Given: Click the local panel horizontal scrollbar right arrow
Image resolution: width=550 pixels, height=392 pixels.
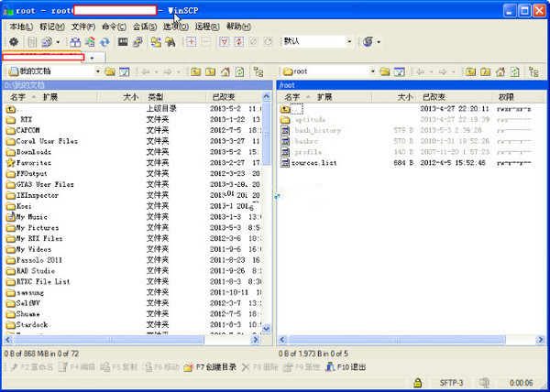Looking at the screenshot, I should point(255,340).
